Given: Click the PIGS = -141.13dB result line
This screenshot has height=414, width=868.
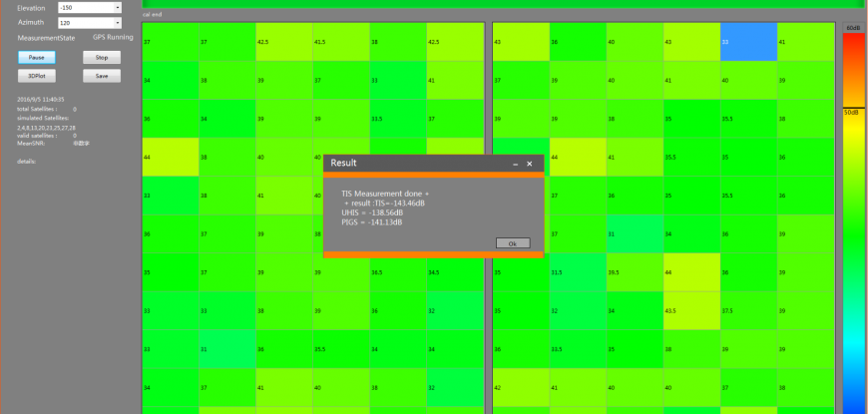Looking at the screenshot, I should (x=372, y=221).
